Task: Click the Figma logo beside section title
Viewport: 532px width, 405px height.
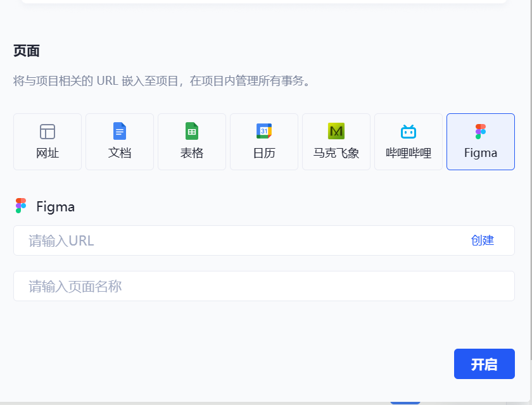Action: [x=21, y=206]
